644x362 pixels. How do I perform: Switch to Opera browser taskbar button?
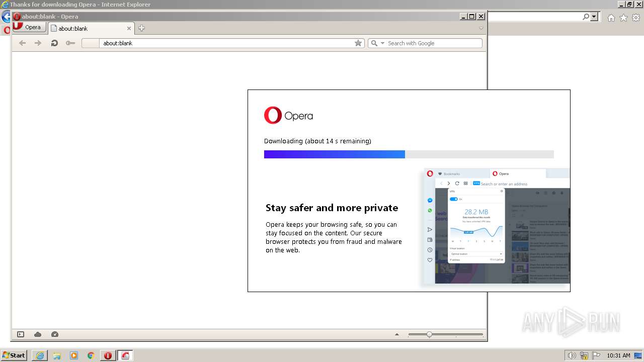(x=108, y=355)
